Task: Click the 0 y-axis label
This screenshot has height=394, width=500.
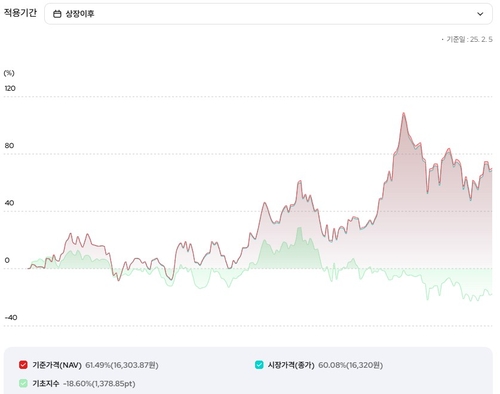Action: 7,260
